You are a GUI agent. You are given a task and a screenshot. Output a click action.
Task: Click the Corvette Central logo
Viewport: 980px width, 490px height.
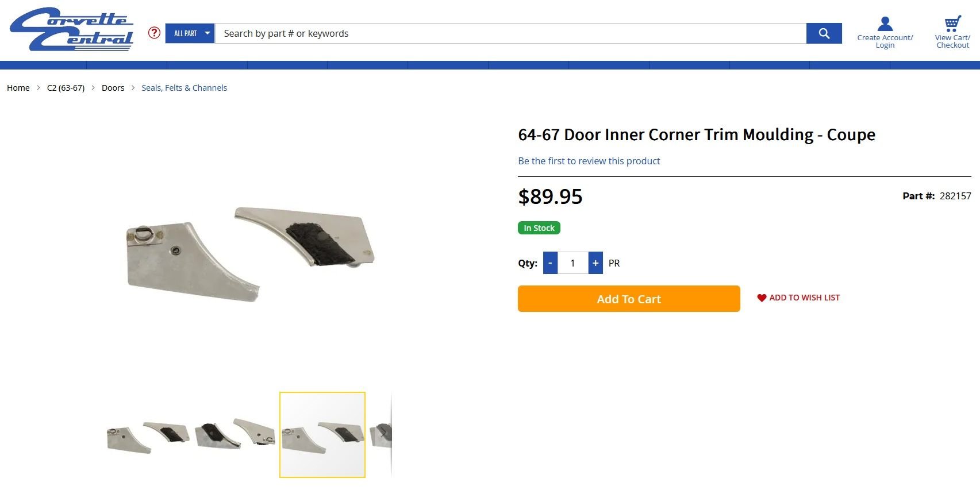(x=72, y=30)
